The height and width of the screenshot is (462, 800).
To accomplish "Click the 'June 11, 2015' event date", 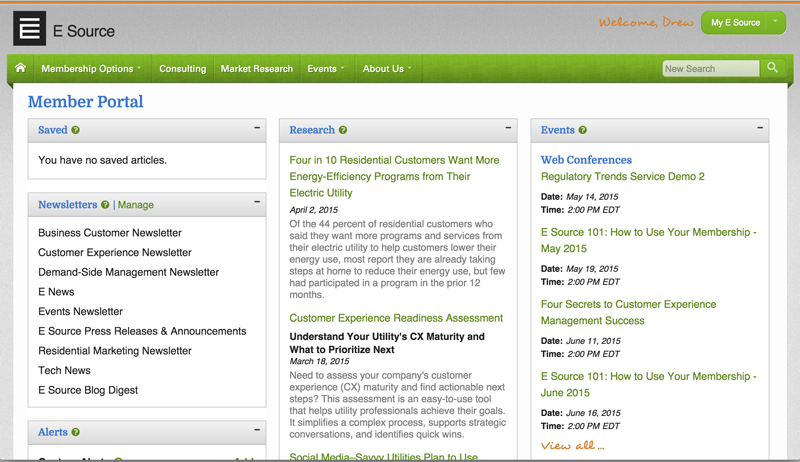I will click(x=593, y=341).
